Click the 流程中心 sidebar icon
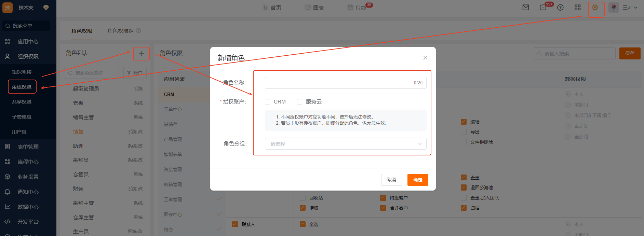 click(x=7, y=162)
